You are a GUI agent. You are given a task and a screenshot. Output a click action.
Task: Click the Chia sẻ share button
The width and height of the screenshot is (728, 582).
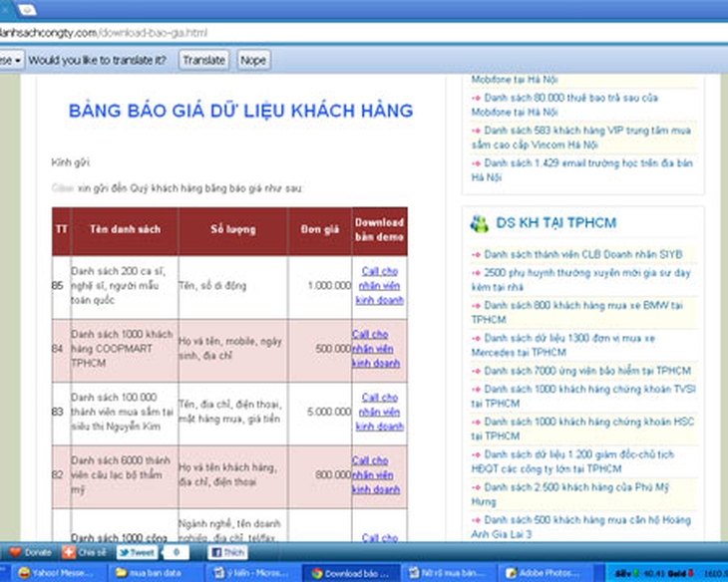[x=85, y=552]
